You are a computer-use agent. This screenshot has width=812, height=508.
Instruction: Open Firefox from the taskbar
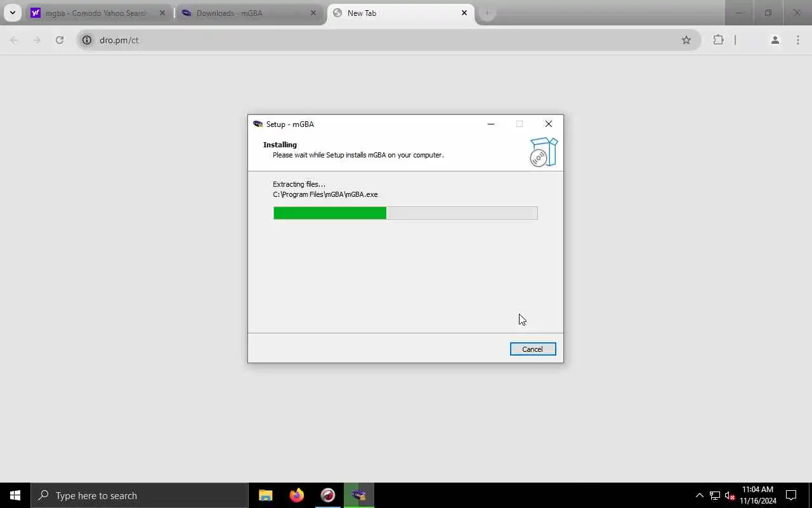click(x=297, y=495)
